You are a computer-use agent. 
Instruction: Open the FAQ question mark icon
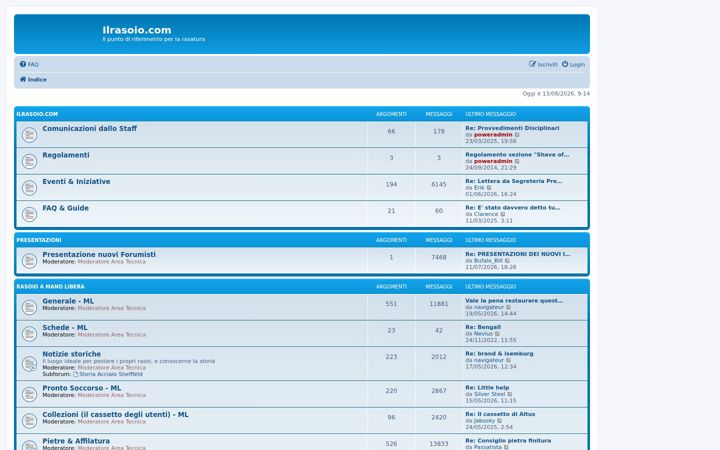click(23, 64)
